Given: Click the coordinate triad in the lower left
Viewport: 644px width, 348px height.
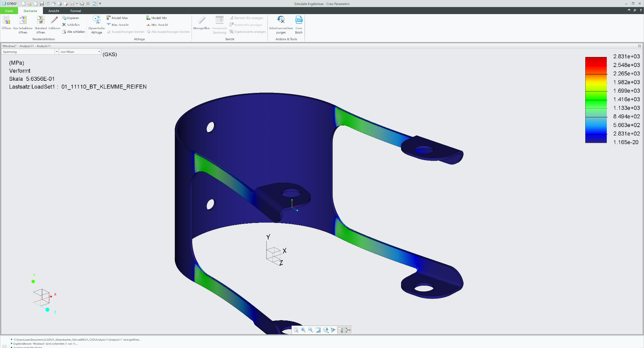Looking at the screenshot, I should coord(44,295).
